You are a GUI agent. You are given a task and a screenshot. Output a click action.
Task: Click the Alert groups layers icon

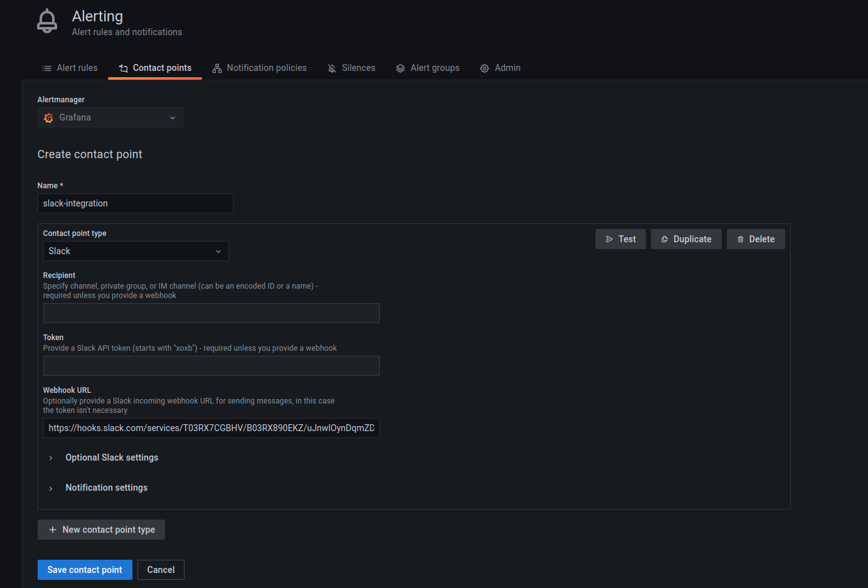click(400, 68)
